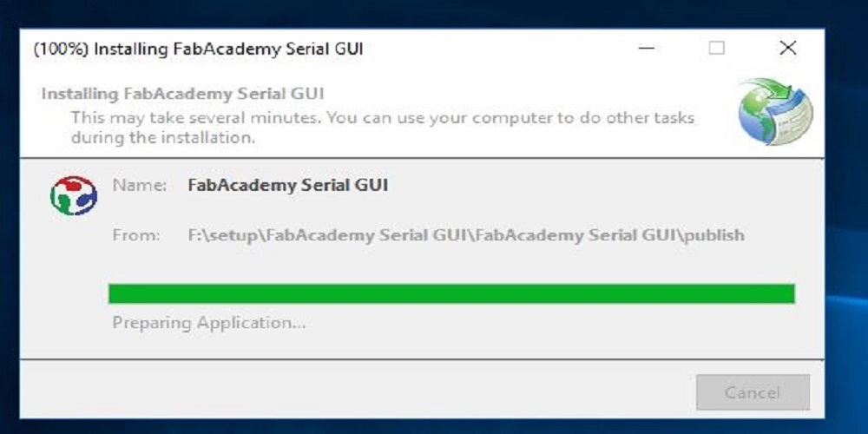This screenshot has height=434, width=868.
Task: Click the application name "FabAcademy Serial GUI"
Action: (288, 185)
